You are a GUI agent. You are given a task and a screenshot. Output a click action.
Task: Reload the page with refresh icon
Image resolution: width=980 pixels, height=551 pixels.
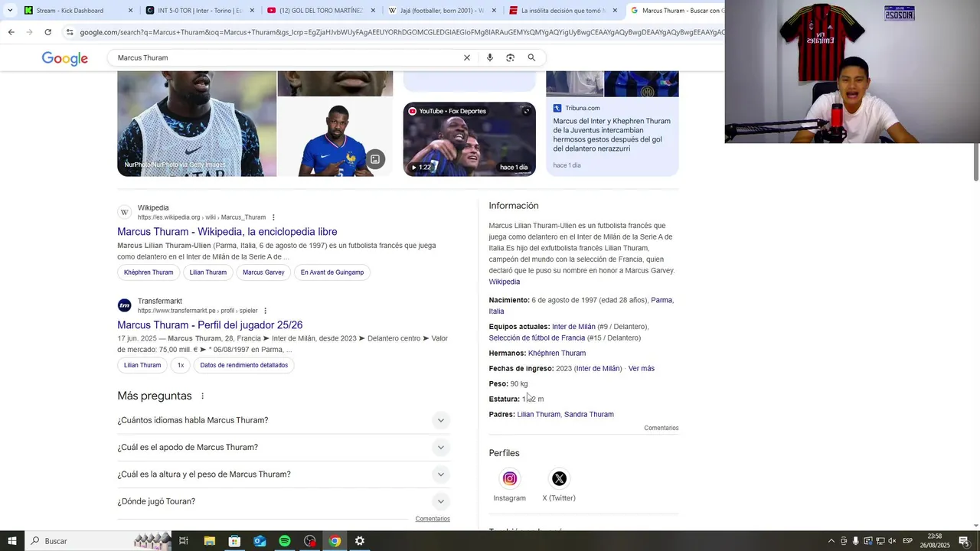tap(47, 32)
